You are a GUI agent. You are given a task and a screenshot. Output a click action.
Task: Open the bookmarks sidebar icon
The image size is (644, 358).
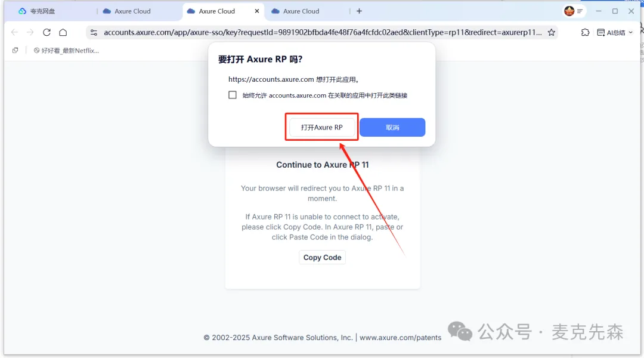pos(15,50)
